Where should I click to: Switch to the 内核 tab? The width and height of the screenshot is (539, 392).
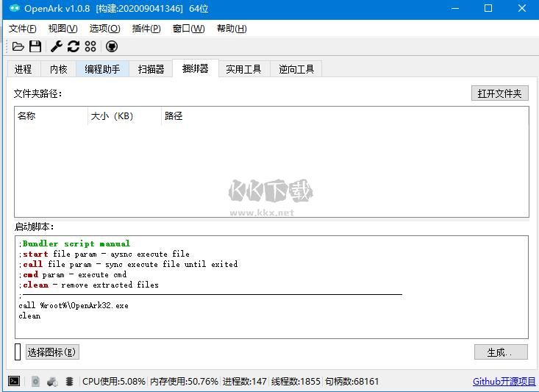click(58, 69)
